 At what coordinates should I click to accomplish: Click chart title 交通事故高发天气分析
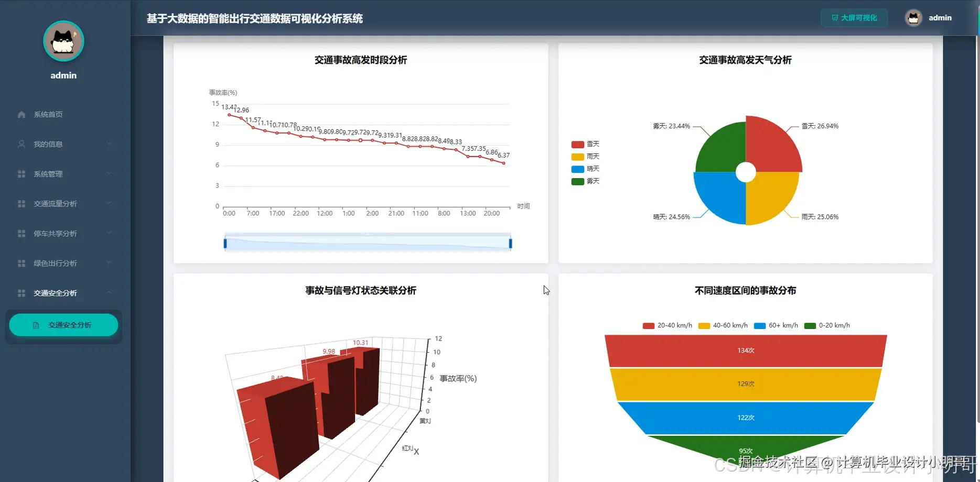[746, 60]
